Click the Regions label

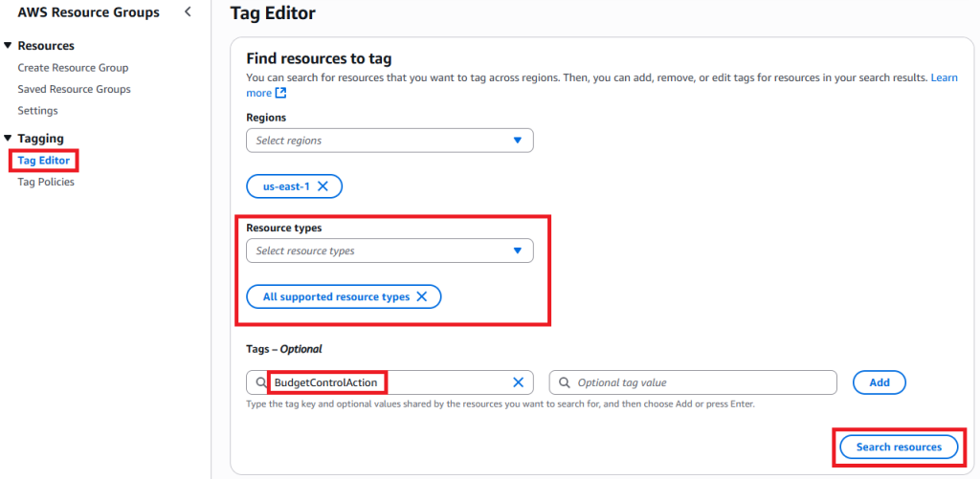coord(266,118)
